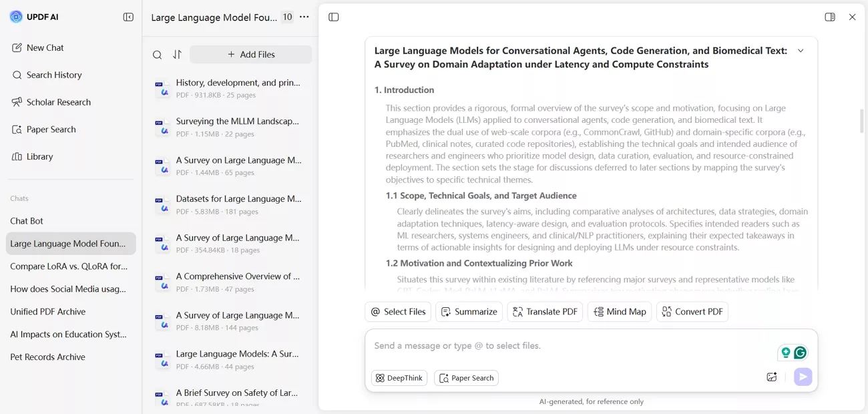The image size is (868, 414).
Task: Generate a Mind Map of the document
Action: click(x=620, y=311)
